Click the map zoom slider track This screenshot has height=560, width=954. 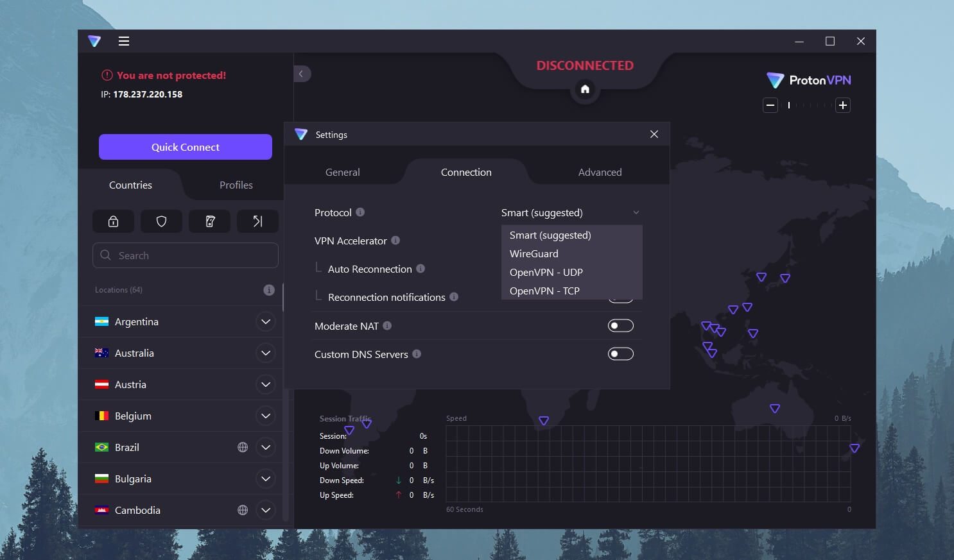(x=807, y=105)
